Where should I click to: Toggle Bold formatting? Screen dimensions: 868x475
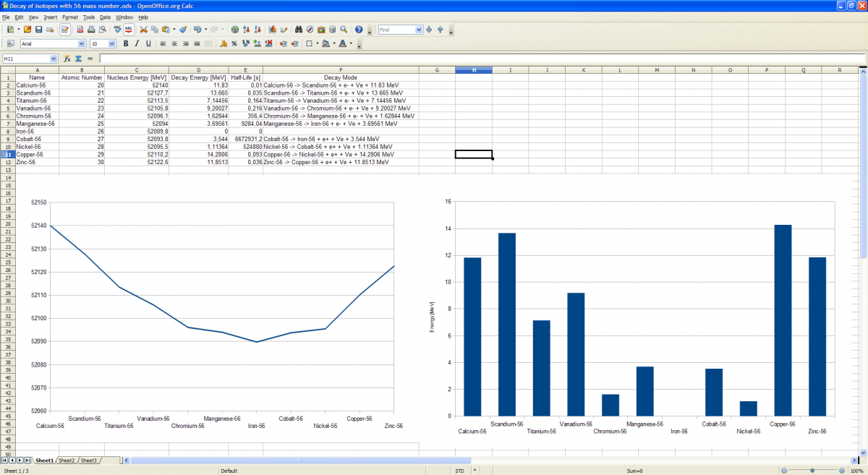point(125,44)
